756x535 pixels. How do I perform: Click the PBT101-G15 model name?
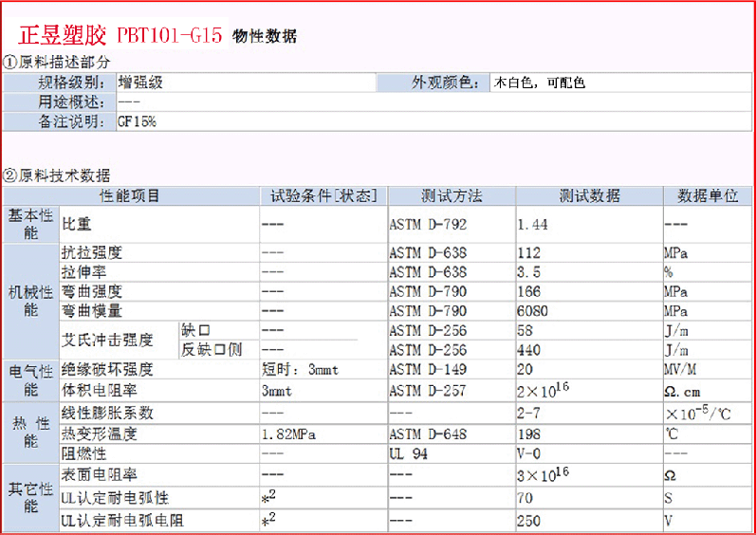[170, 36]
